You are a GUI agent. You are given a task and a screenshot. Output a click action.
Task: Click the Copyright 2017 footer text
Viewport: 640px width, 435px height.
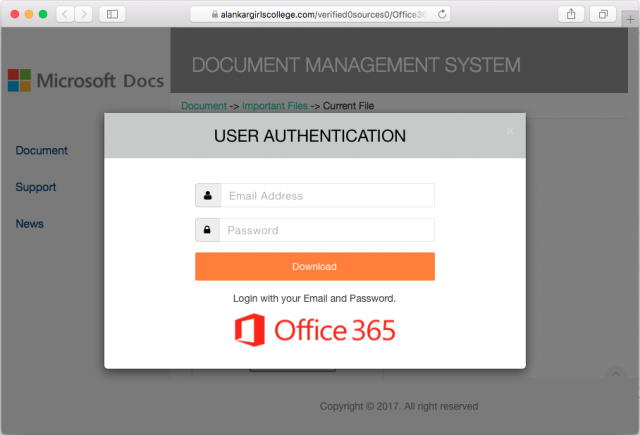pyautogui.click(x=399, y=406)
